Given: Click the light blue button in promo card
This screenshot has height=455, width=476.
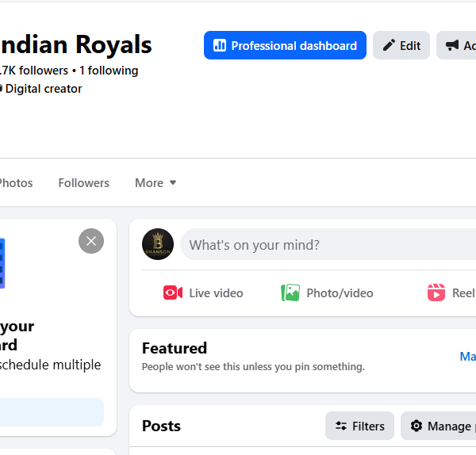Looking at the screenshot, I should click(x=52, y=412).
